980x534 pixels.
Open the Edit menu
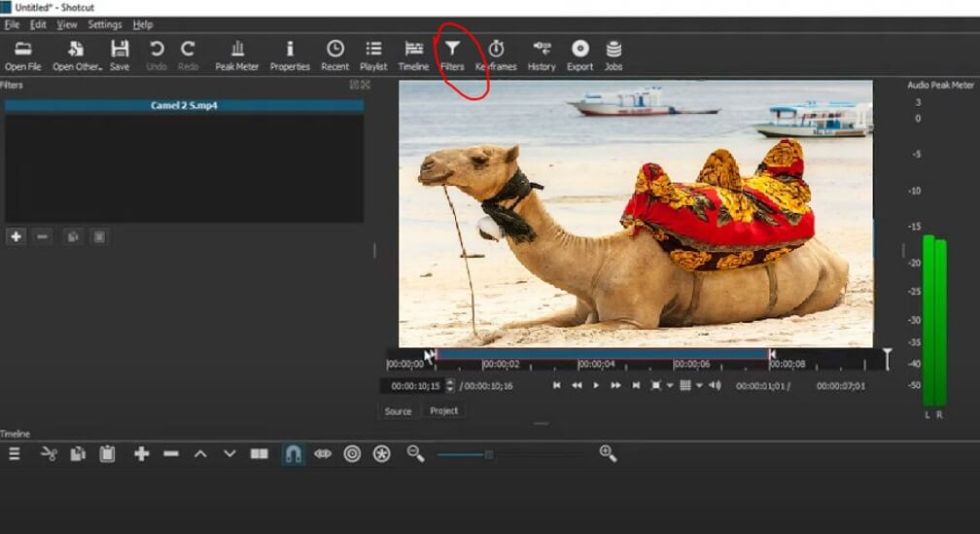[38, 24]
